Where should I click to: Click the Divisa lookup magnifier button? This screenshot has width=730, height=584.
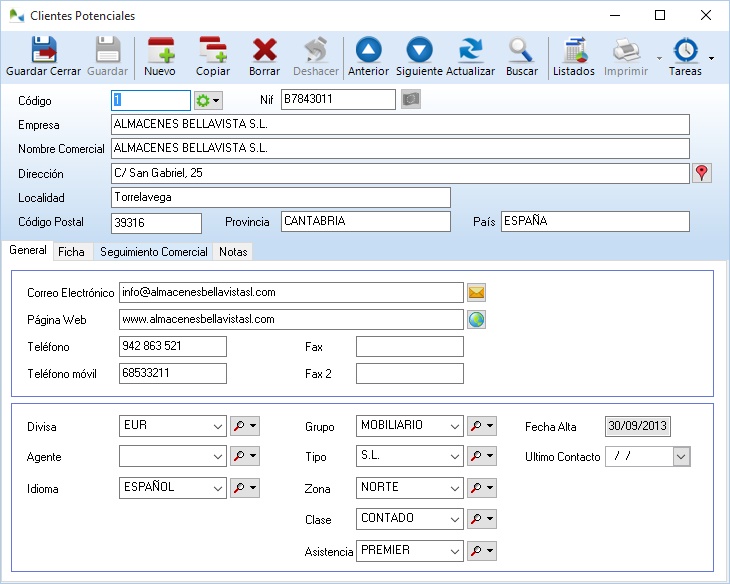click(244, 426)
